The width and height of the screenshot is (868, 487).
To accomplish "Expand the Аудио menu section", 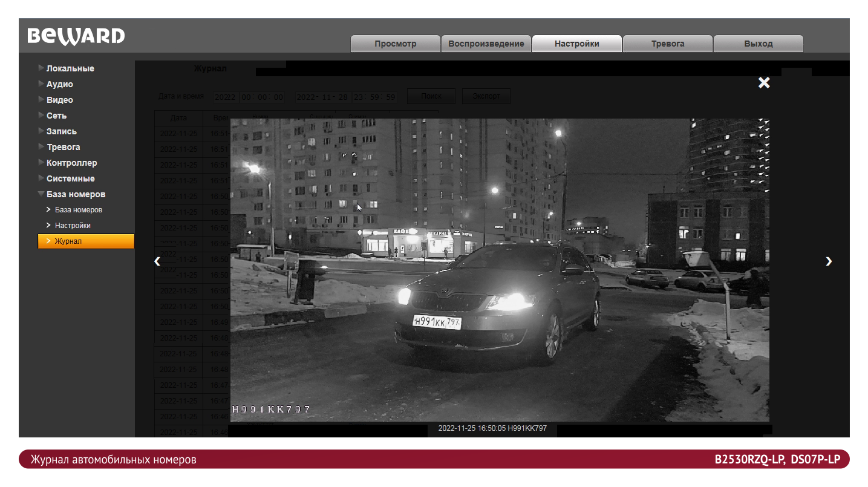I will pyautogui.click(x=59, y=84).
